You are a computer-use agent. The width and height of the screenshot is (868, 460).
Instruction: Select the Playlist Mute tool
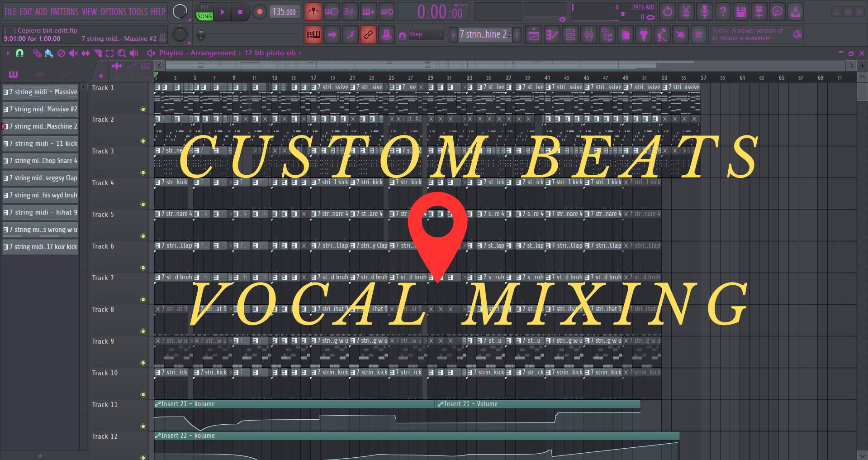(73, 53)
